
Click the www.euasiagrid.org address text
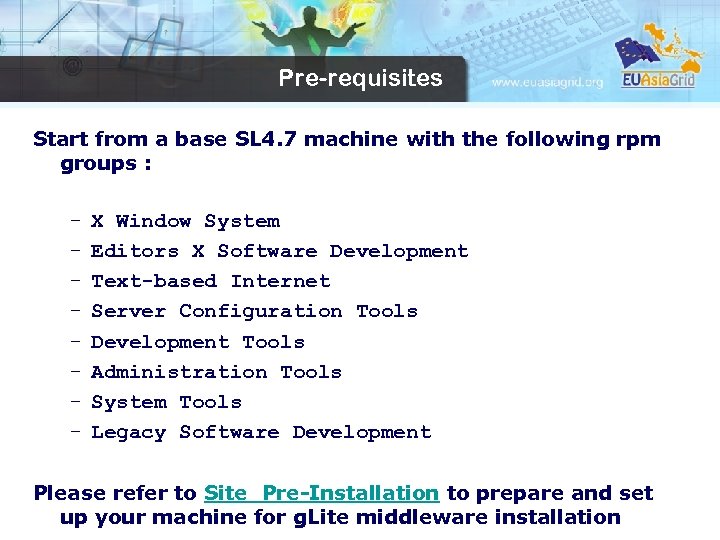pos(547,83)
